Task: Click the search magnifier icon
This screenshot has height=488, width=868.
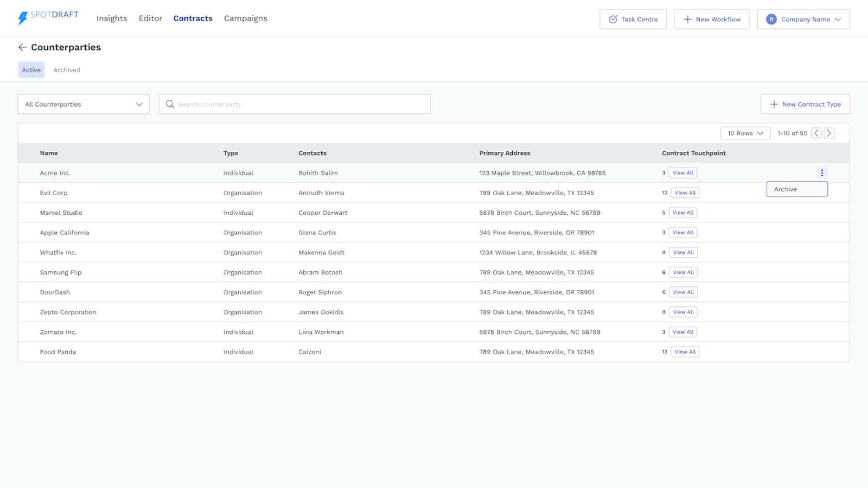Action: tap(170, 104)
